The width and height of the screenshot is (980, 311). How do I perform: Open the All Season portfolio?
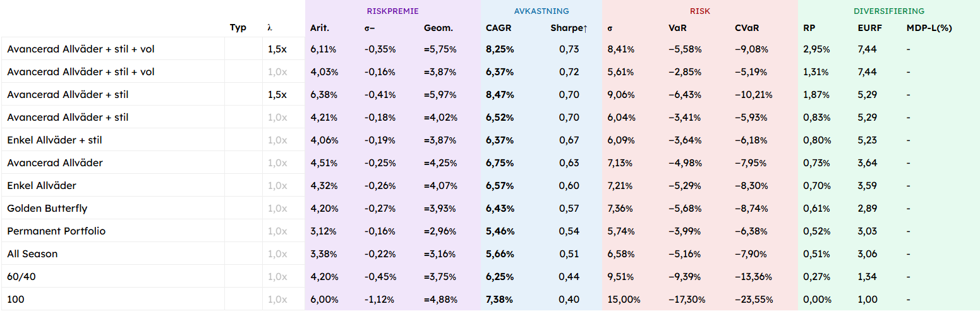[32, 254]
